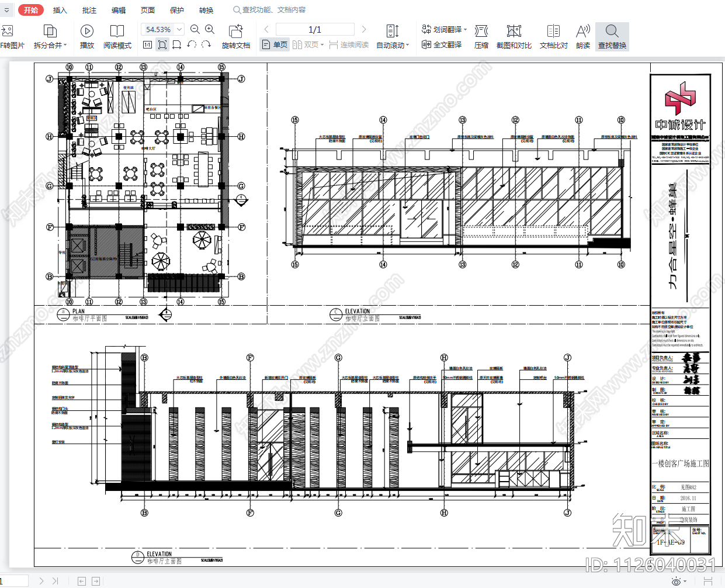Viewport: 725px width, 588px height.
Task: Click the search functions and document field
Action: [270, 10]
